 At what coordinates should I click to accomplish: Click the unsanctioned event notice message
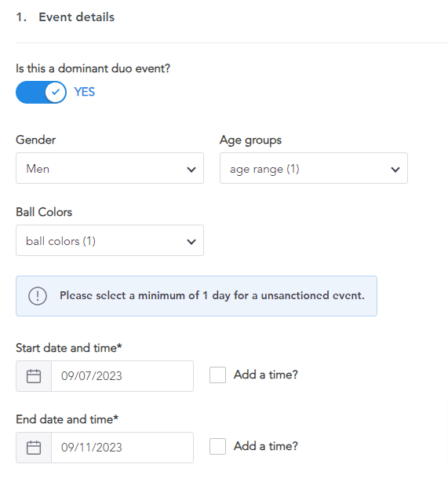point(212,296)
